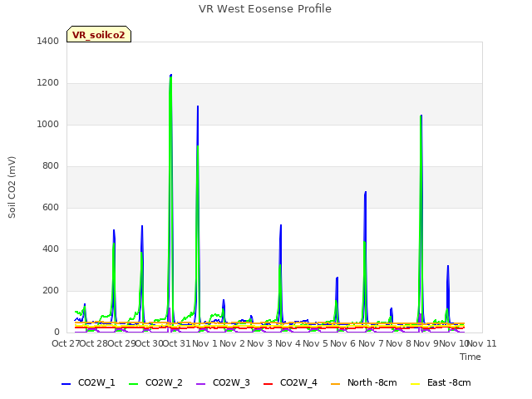Click the green CO2W_2 legend swatch

[133, 384]
